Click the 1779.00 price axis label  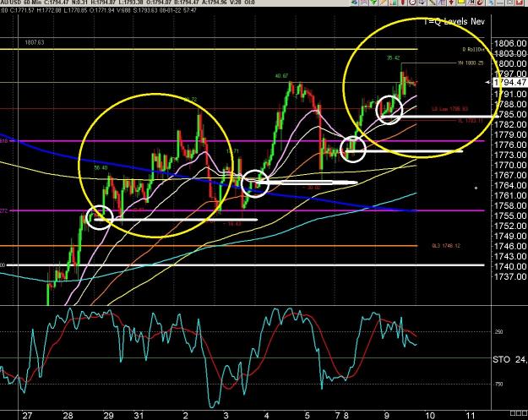pyautogui.click(x=510, y=134)
